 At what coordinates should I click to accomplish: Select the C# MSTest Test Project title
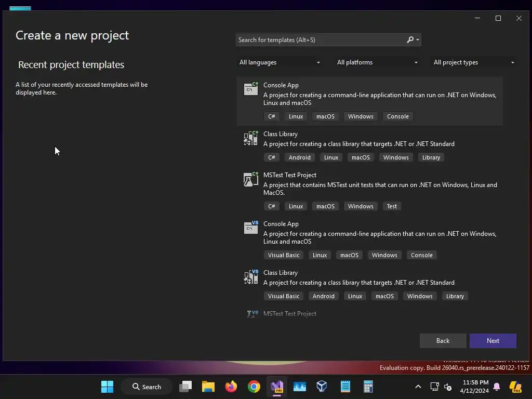(x=290, y=175)
